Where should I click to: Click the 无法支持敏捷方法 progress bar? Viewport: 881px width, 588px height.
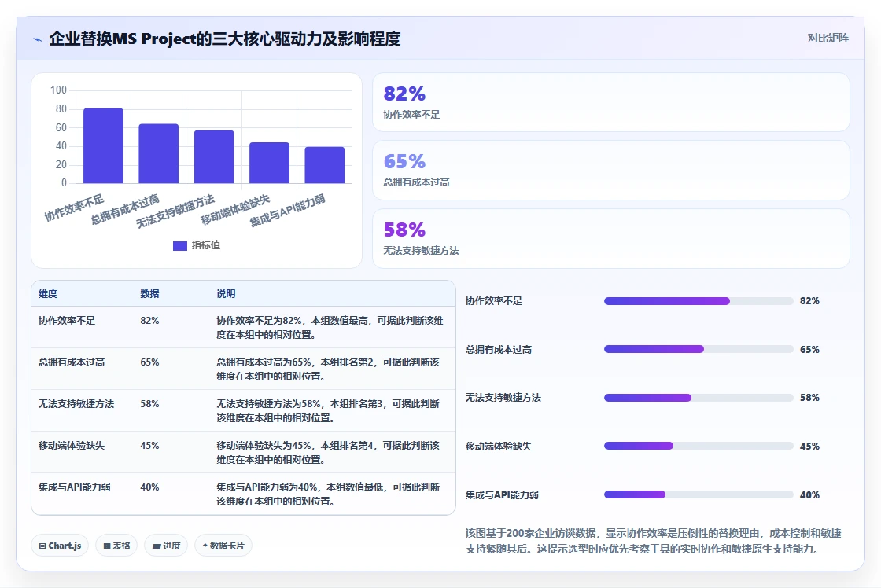(x=699, y=398)
